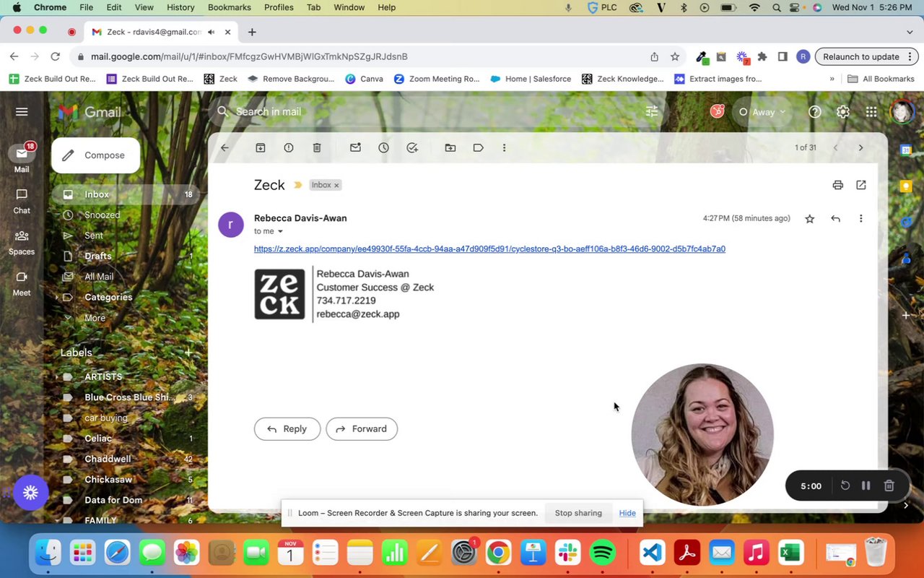Open Move to folder icon
This screenshot has height=578, width=924.
click(450, 147)
